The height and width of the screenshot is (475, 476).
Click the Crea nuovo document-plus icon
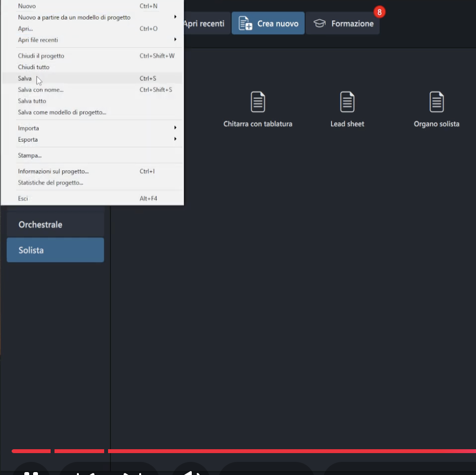(x=245, y=23)
